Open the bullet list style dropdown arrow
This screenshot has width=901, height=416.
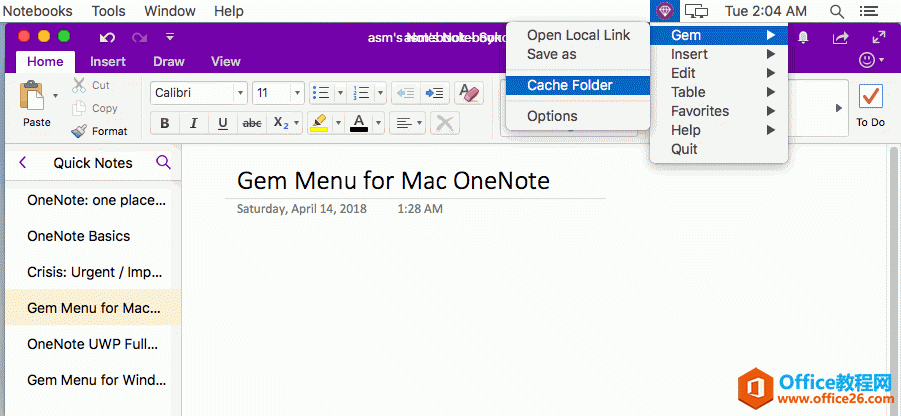click(x=340, y=93)
